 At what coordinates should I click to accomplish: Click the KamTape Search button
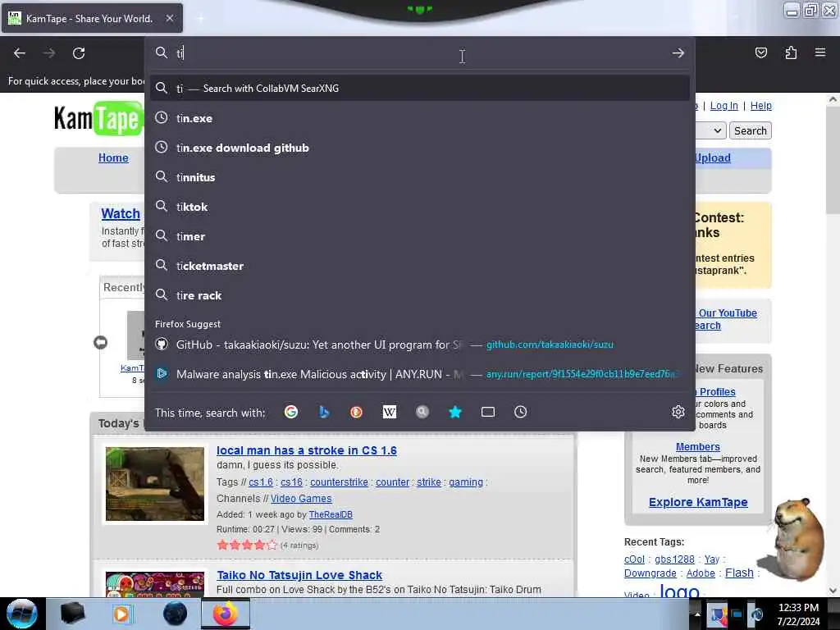(x=750, y=130)
